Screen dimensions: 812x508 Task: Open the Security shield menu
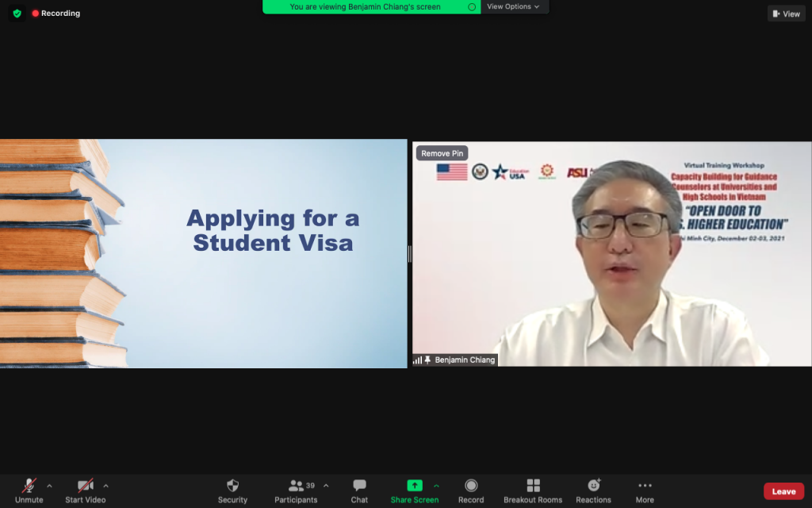point(232,491)
